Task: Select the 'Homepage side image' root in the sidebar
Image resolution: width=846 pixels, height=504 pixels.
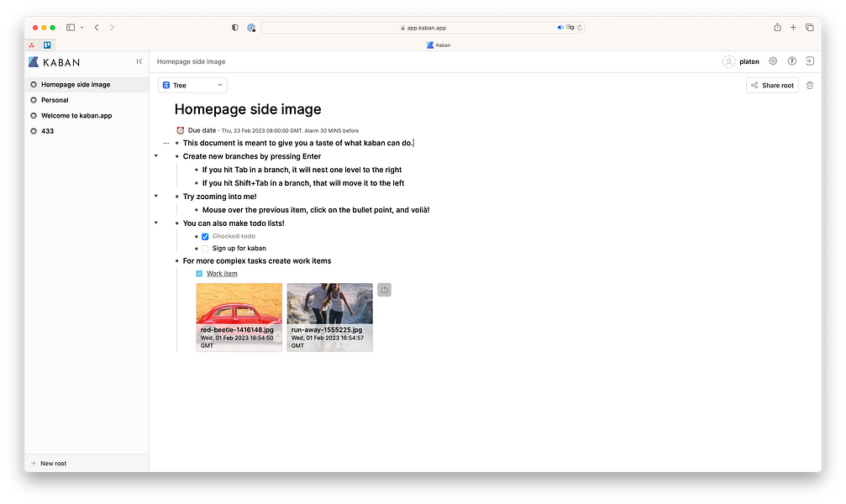Action: (87, 85)
